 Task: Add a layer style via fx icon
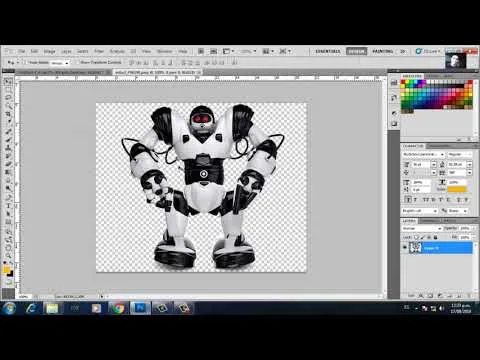pyautogui.click(x=421, y=296)
